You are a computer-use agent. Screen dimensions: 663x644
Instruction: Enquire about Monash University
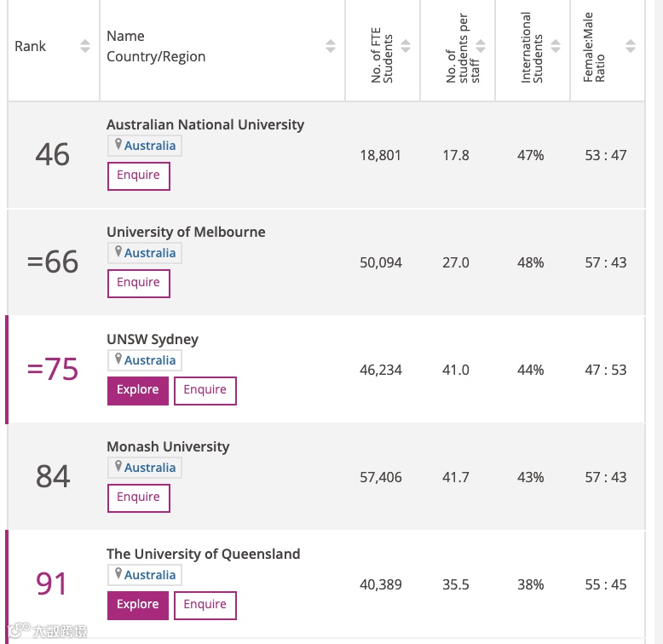[138, 497]
